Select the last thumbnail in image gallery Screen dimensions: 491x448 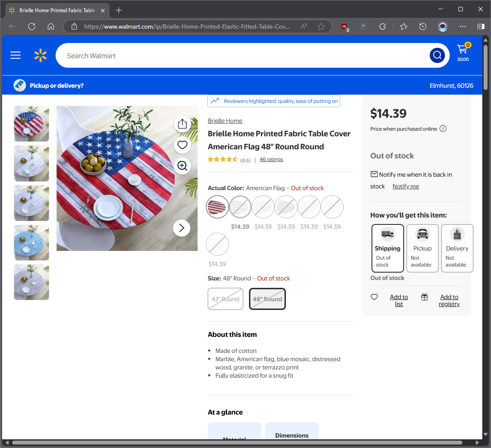pos(31,282)
